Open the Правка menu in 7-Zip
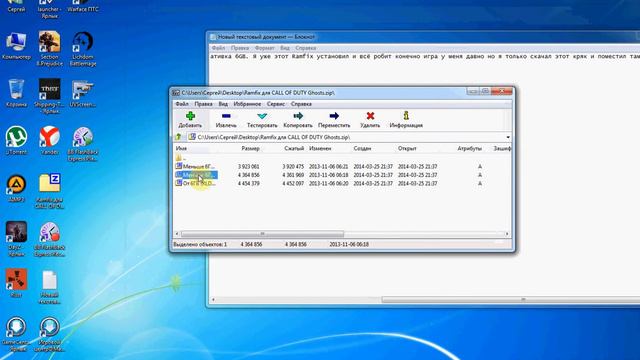This screenshot has height=360, width=640. pos(203,104)
